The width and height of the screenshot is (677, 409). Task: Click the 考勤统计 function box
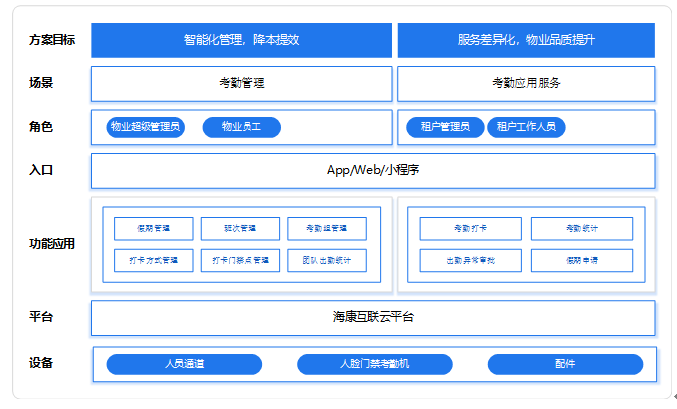pos(581,229)
